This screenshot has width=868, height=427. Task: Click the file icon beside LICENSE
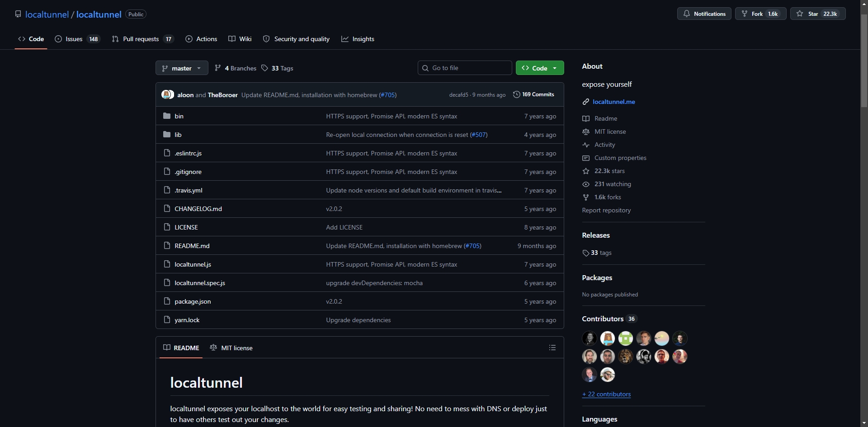(x=167, y=227)
